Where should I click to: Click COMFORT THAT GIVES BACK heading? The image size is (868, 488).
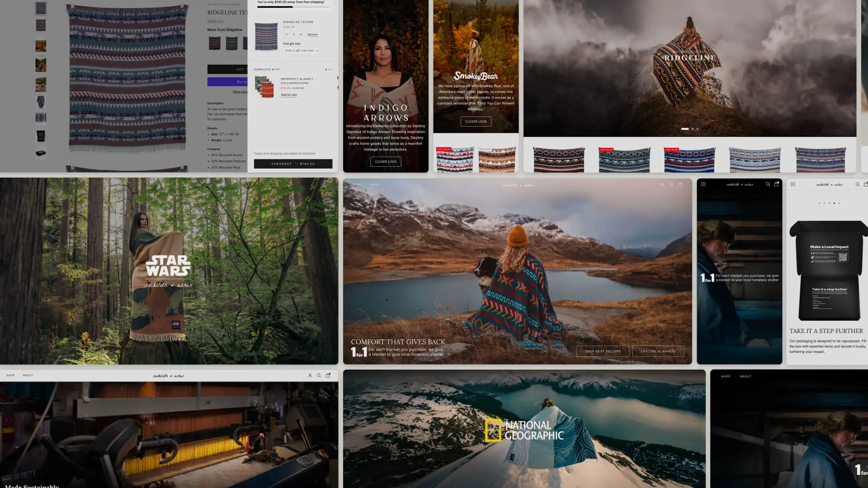pos(398,342)
